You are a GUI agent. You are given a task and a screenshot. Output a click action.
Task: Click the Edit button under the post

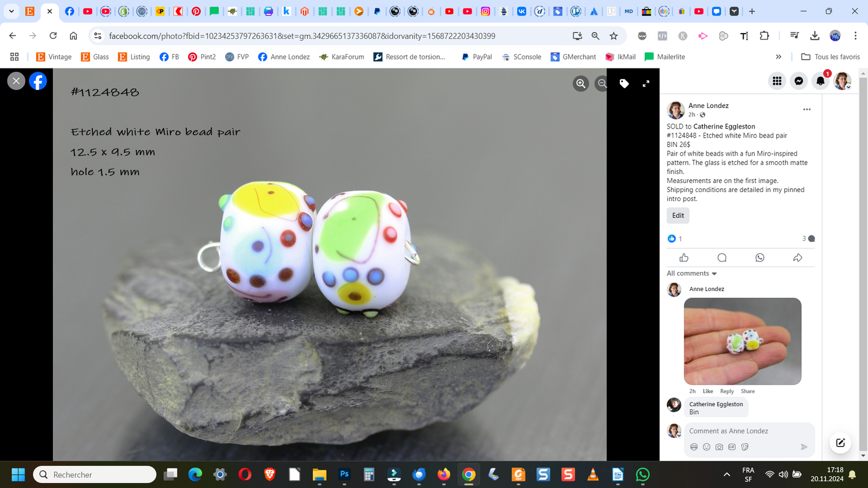tap(678, 215)
